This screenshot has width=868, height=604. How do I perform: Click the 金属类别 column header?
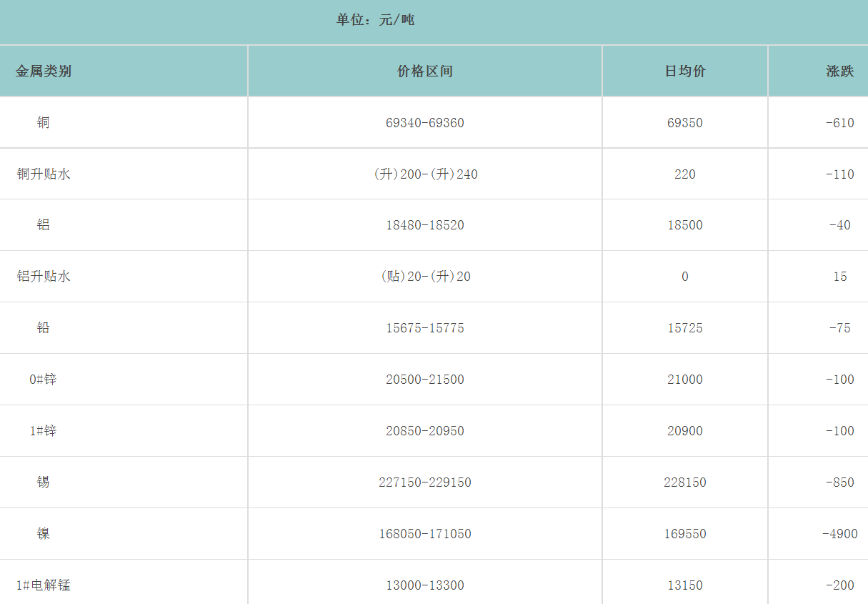pyautogui.click(x=44, y=71)
